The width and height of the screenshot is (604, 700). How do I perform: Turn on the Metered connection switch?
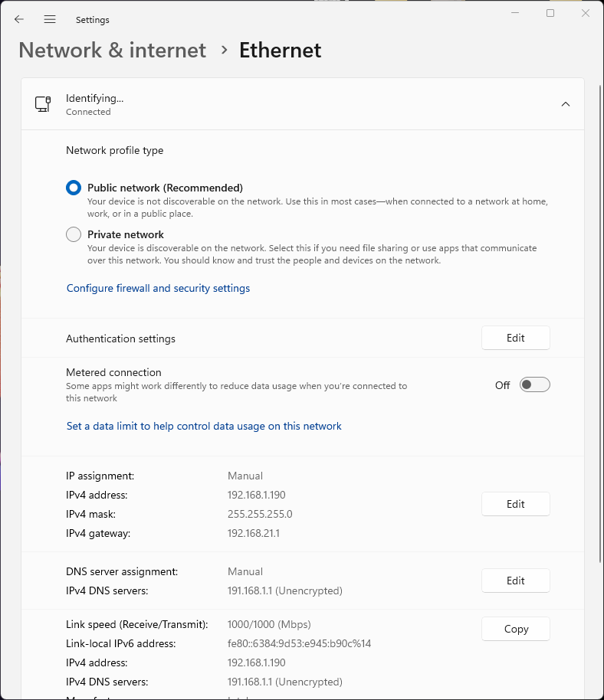point(534,384)
